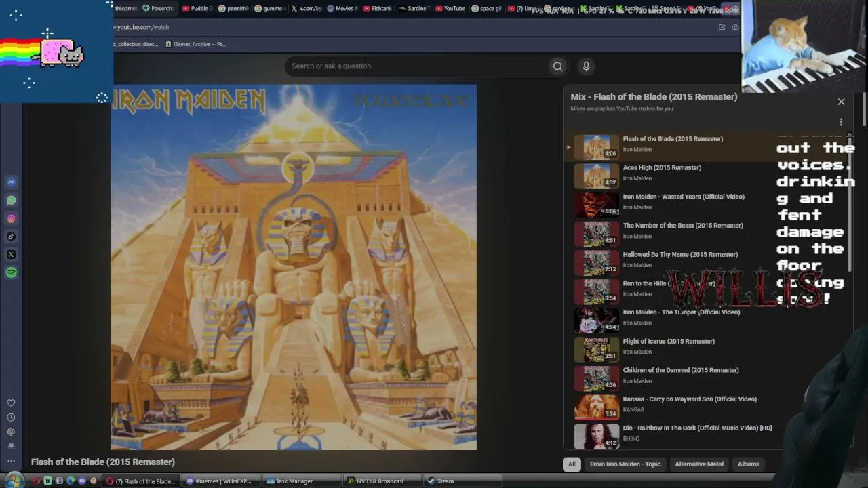Select the From Iron Maiden - Topic chip
This screenshot has width=868, height=488.
click(x=625, y=464)
